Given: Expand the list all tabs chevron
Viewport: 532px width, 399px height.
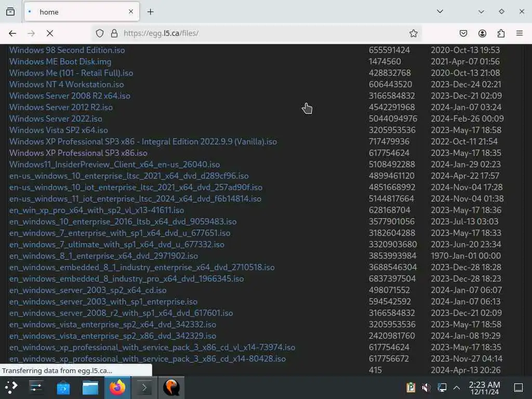Looking at the screenshot, I should coord(440,11).
